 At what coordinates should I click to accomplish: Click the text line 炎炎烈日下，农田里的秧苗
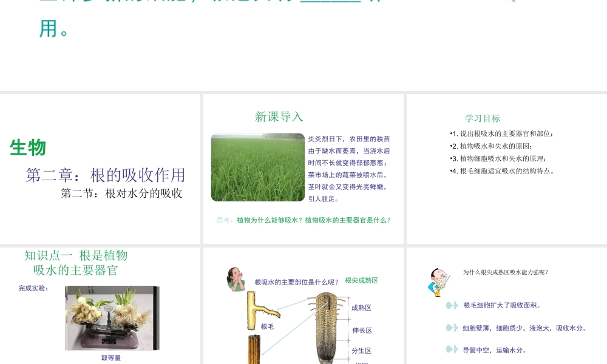click(x=349, y=139)
